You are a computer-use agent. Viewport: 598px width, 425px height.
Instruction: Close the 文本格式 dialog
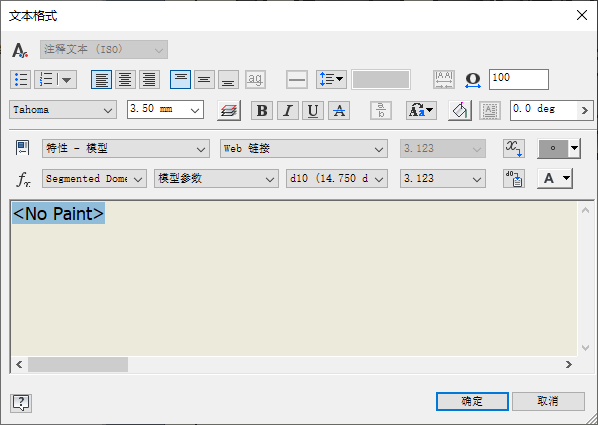click(582, 15)
